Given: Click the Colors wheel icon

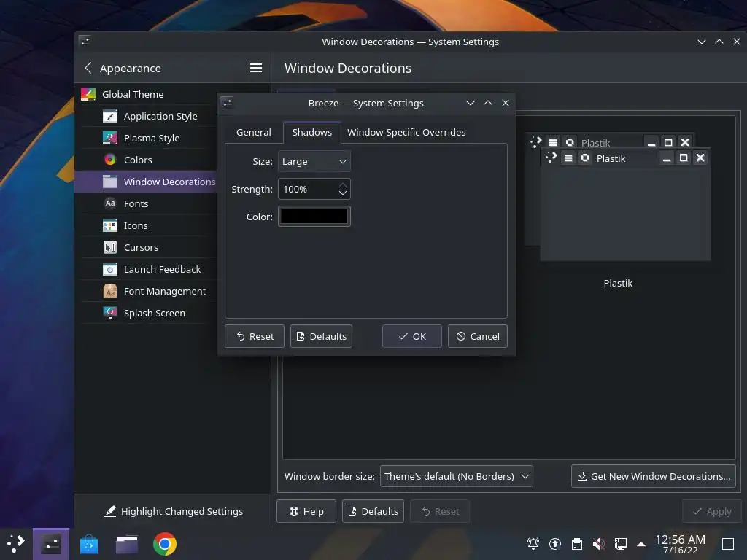Looking at the screenshot, I should 110,160.
